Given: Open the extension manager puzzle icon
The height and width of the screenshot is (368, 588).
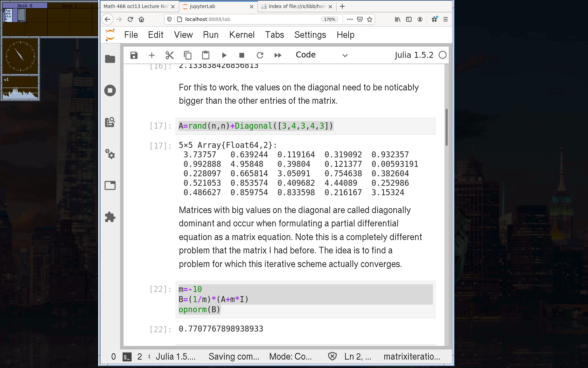Looking at the screenshot, I should (110, 217).
